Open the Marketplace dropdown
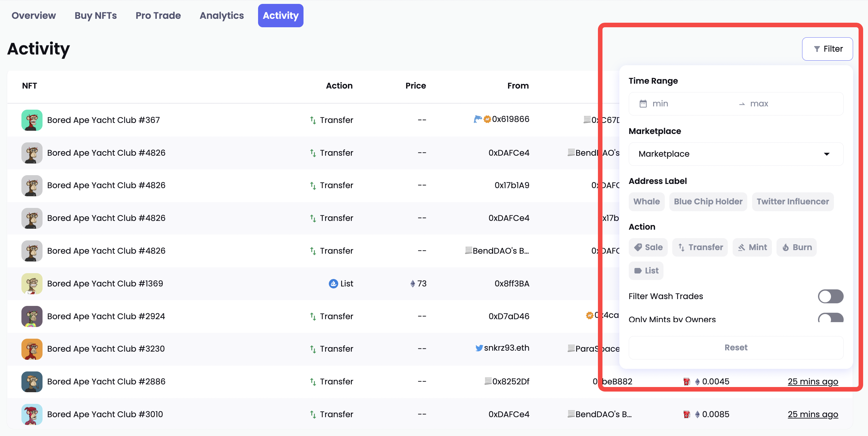 coord(736,154)
